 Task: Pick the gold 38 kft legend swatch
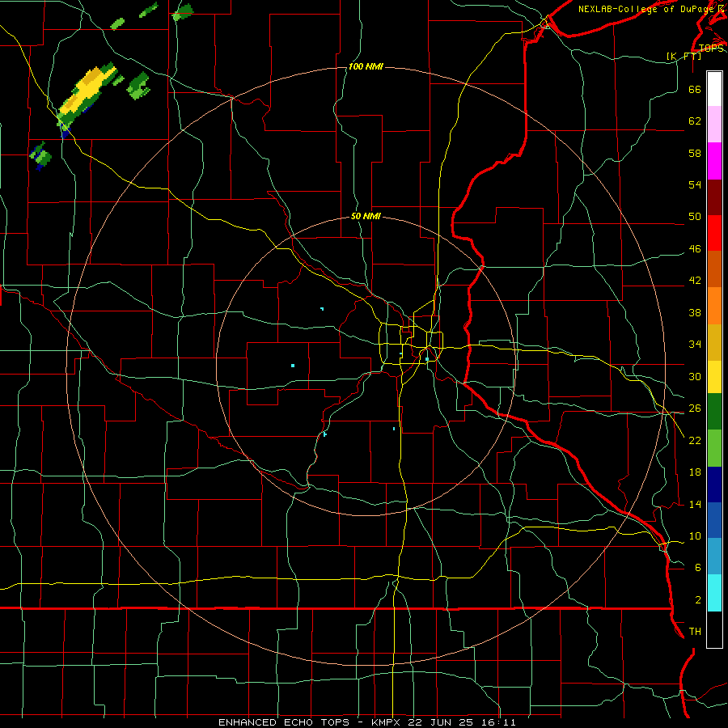pyautogui.click(x=714, y=342)
